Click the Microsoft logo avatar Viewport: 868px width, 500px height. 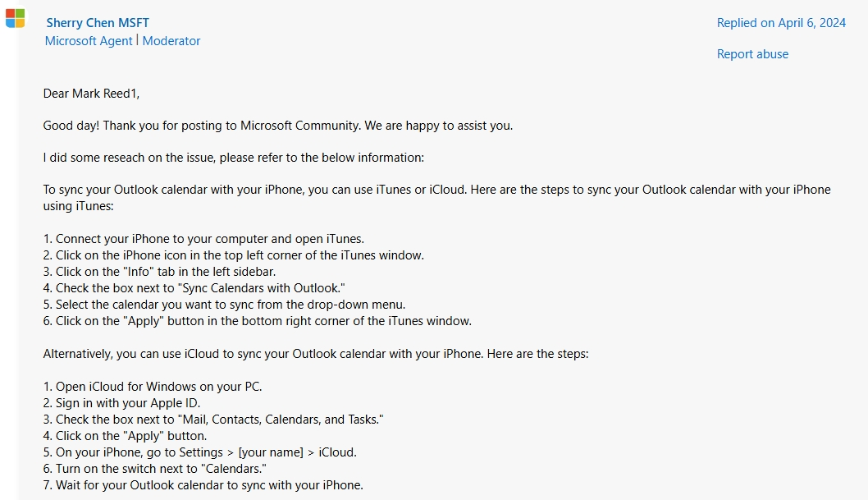pos(15,18)
